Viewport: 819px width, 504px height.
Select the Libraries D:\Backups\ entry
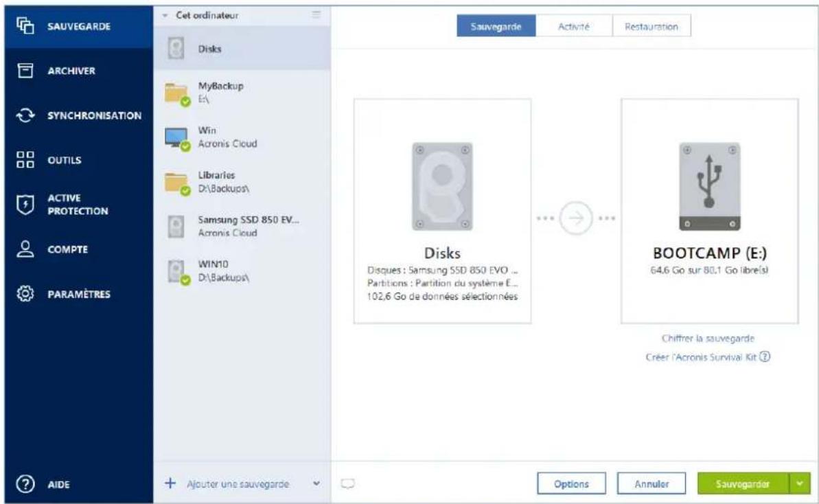click(242, 182)
